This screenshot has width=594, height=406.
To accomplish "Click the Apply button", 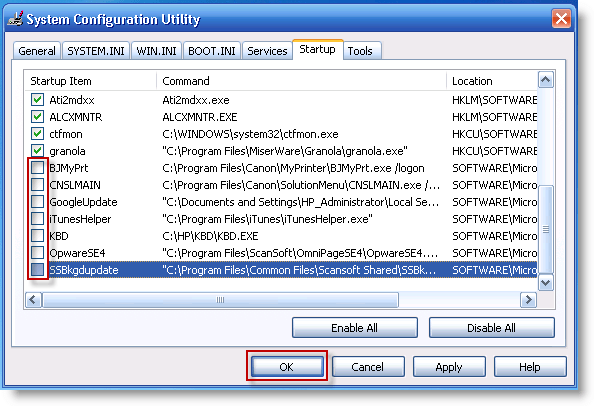I will pyautogui.click(x=449, y=367).
